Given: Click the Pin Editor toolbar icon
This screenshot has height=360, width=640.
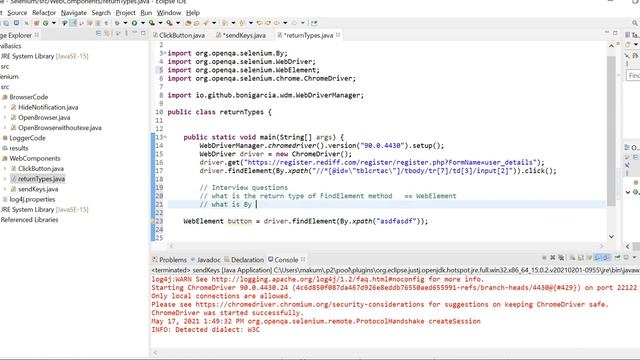Looking at the screenshot, I should coord(313,23).
